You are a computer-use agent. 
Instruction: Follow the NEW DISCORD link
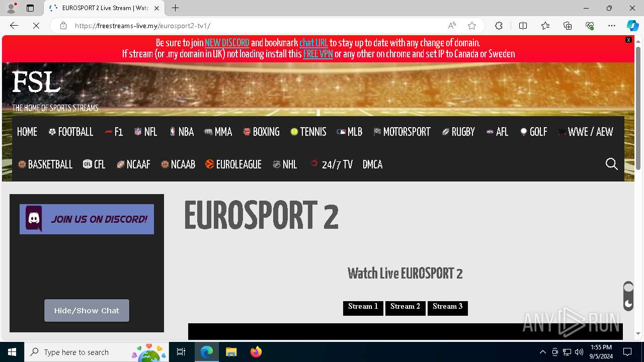click(x=227, y=43)
